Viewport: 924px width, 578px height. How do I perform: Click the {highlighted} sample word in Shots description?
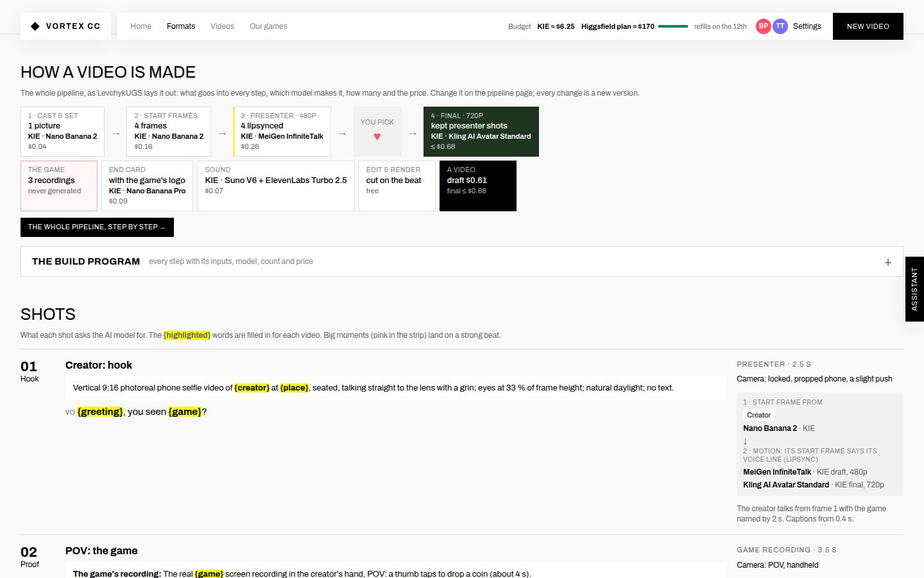pyautogui.click(x=187, y=335)
